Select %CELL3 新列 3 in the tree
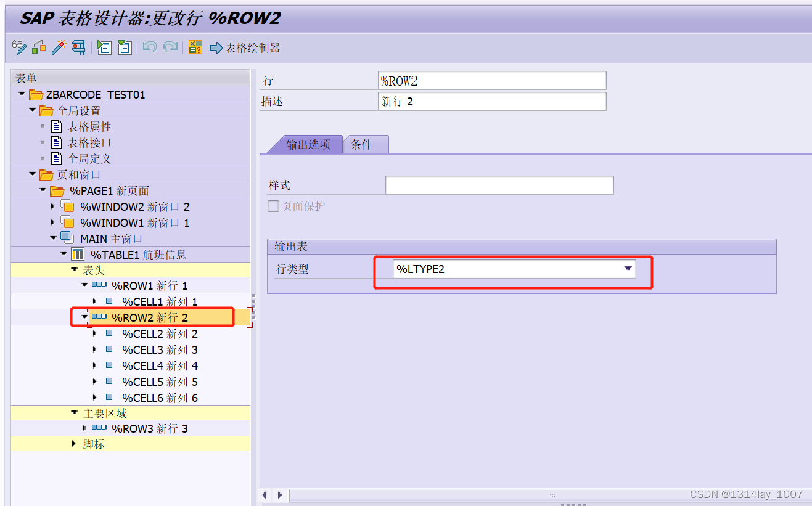The image size is (812, 506). [x=160, y=349]
